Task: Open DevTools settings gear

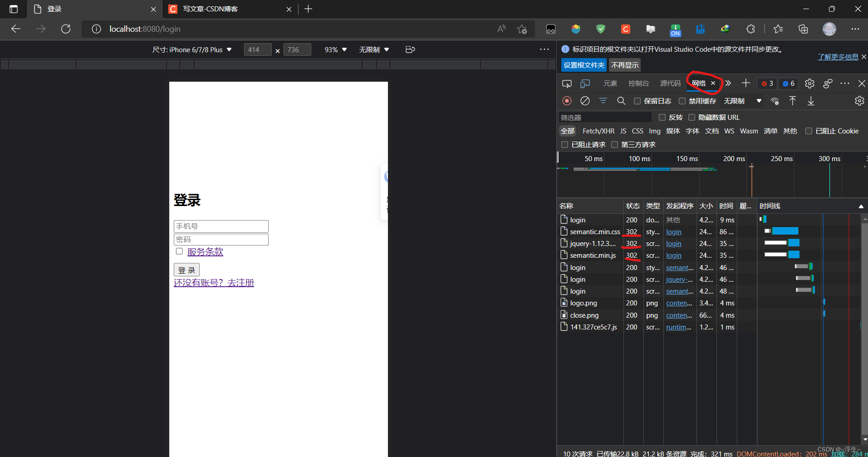Action: [x=809, y=84]
